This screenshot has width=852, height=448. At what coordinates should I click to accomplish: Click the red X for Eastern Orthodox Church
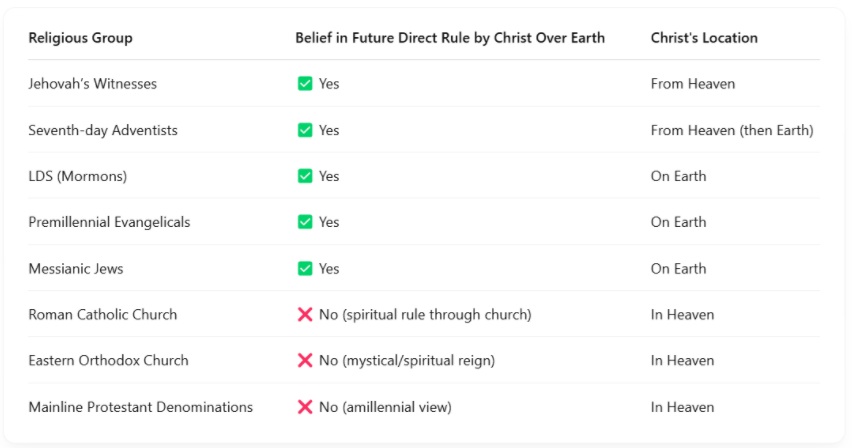pos(305,360)
